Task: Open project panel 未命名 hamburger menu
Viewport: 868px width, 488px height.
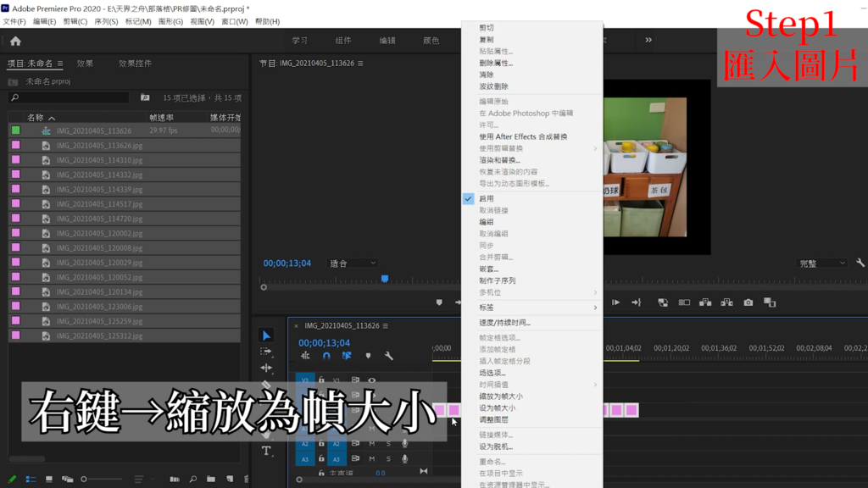Action: pyautogui.click(x=60, y=64)
